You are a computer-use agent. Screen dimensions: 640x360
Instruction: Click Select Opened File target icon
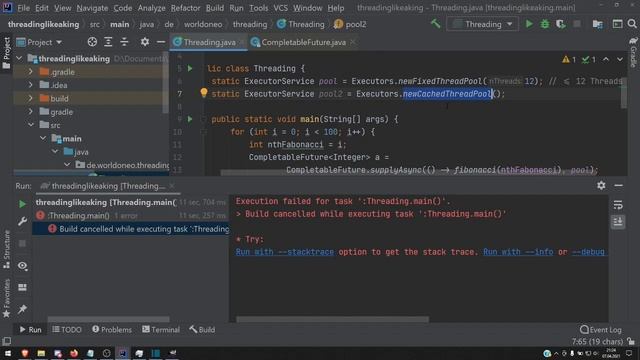[92, 42]
